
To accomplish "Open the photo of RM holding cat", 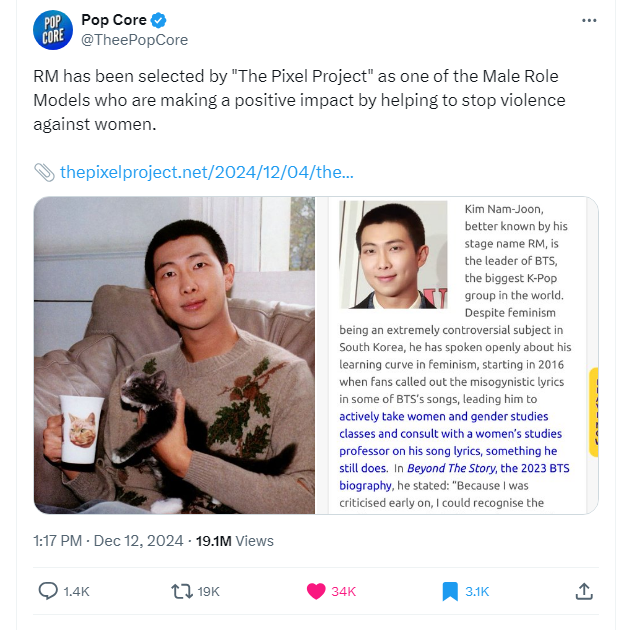I will pyautogui.click(x=174, y=355).
